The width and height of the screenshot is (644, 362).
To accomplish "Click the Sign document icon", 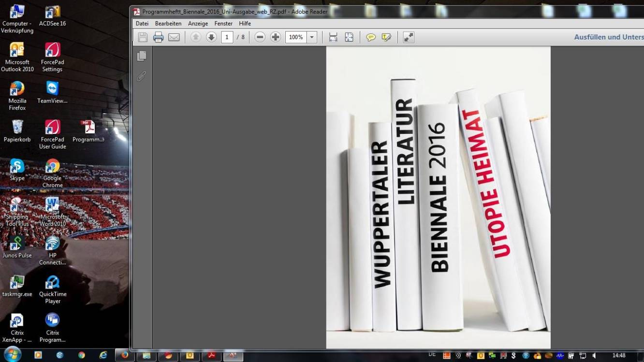I will coord(386,37).
